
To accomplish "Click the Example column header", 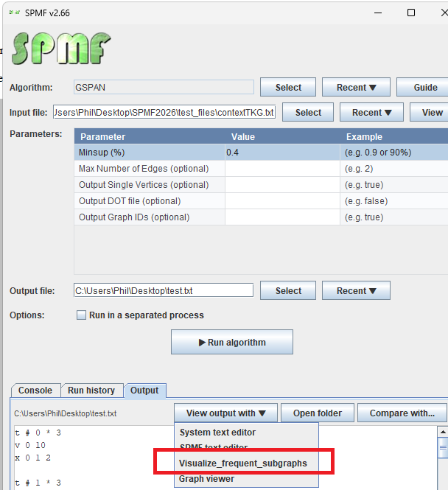I will point(394,136).
